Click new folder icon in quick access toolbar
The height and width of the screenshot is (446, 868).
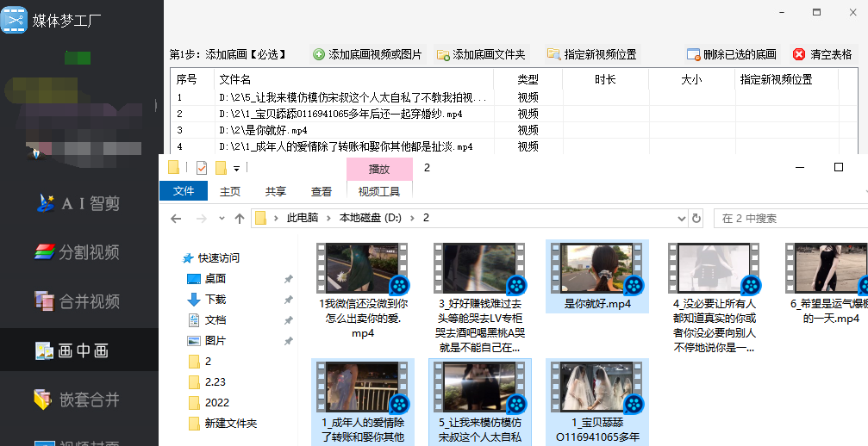click(x=221, y=167)
